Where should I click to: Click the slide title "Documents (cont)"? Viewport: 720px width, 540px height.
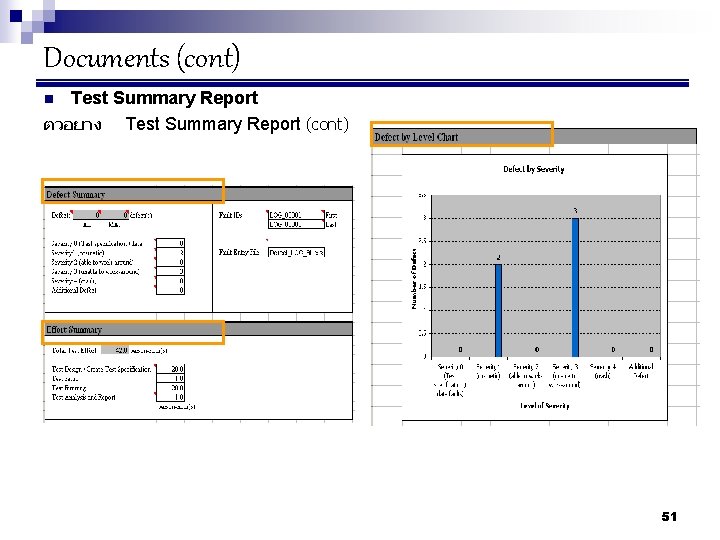pos(141,59)
